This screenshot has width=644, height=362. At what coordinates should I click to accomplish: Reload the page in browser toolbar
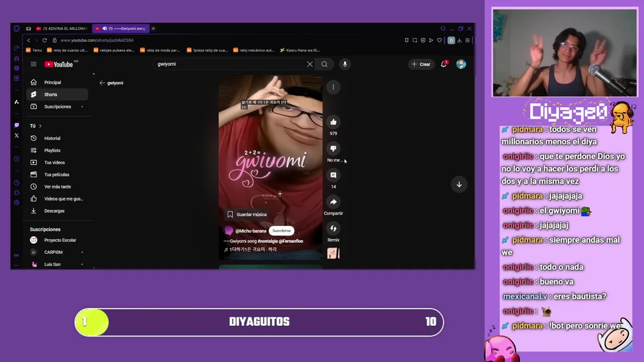[x=44, y=40]
